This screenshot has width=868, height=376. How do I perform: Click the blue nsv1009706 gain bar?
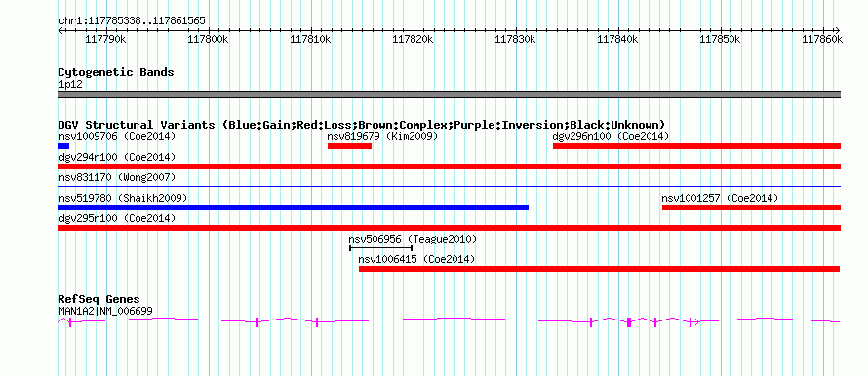63,146
